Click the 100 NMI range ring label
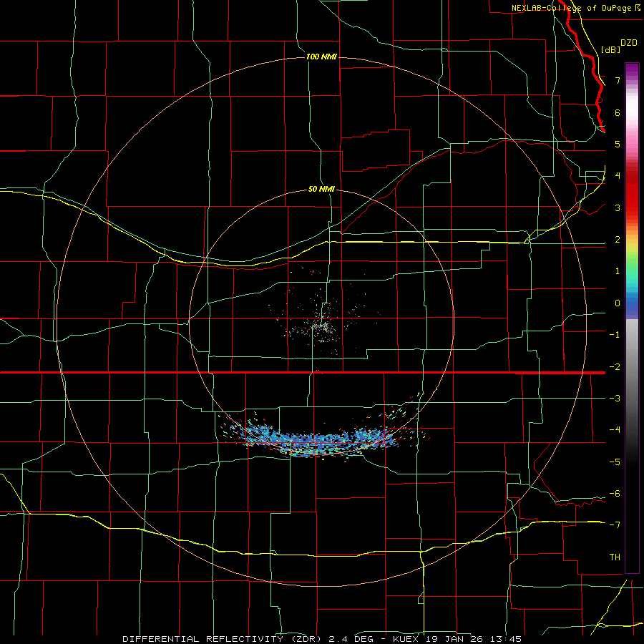644x644 pixels. pyautogui.click(x=321, y=57)
